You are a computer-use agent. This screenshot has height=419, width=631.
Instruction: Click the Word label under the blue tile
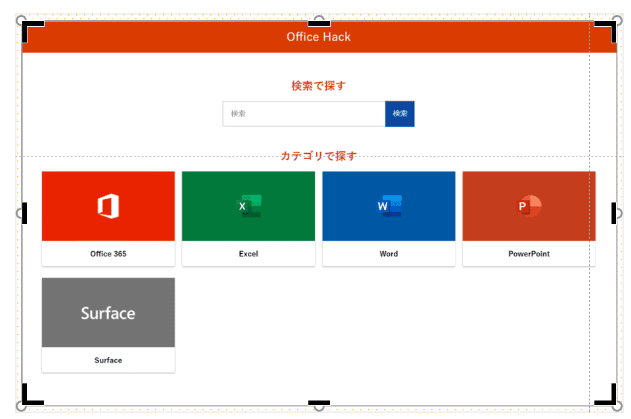pos(388,254)
